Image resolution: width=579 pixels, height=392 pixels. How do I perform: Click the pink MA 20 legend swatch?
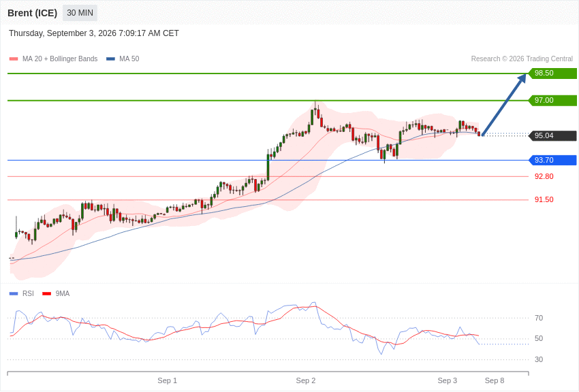tap(14, 59)
